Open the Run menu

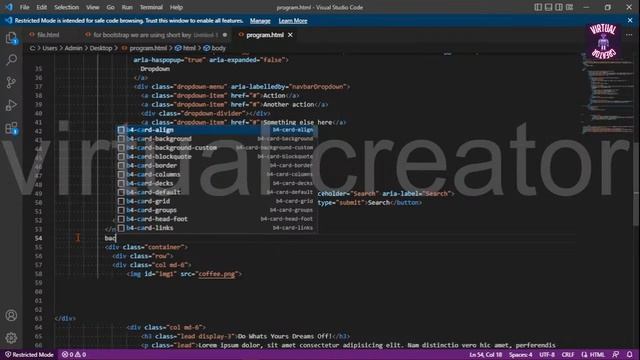pos(127,7)
